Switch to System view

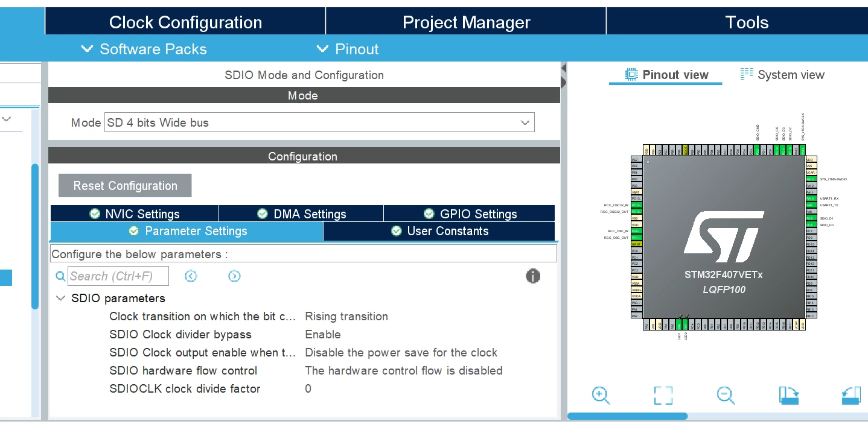[782, 75]
